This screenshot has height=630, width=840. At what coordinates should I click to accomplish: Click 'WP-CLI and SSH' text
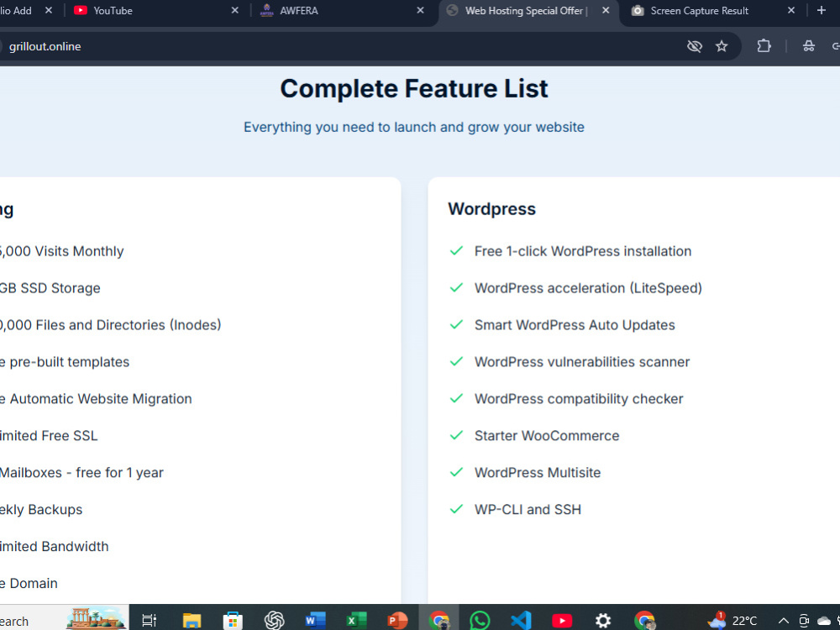[x=528, y=510]
